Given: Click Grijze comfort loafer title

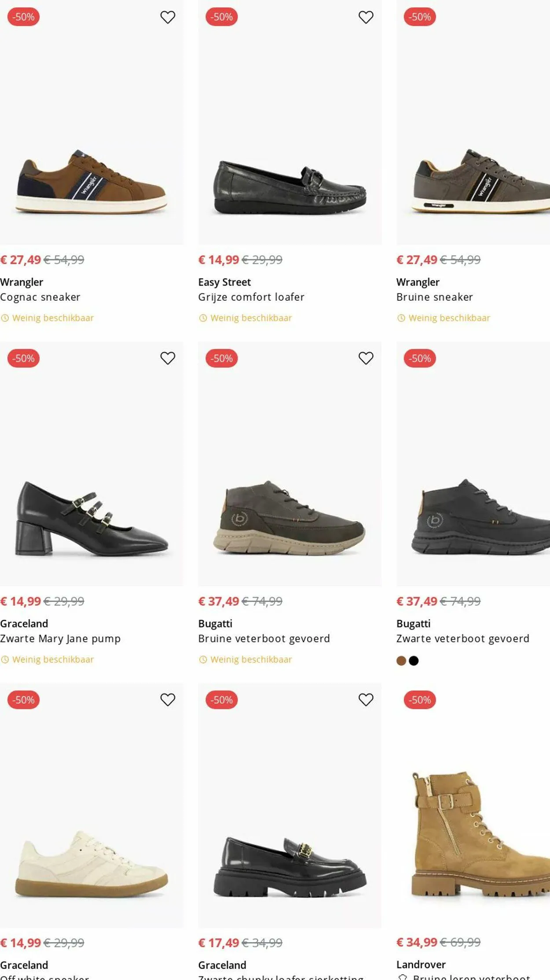Looking at the screenshot, I should (x=251, y=297).
